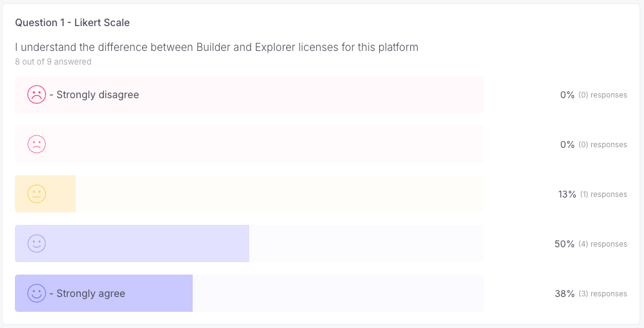Click the 38% (3) responses count
Viewport: 644px width, 328px height.
(591, 294)
